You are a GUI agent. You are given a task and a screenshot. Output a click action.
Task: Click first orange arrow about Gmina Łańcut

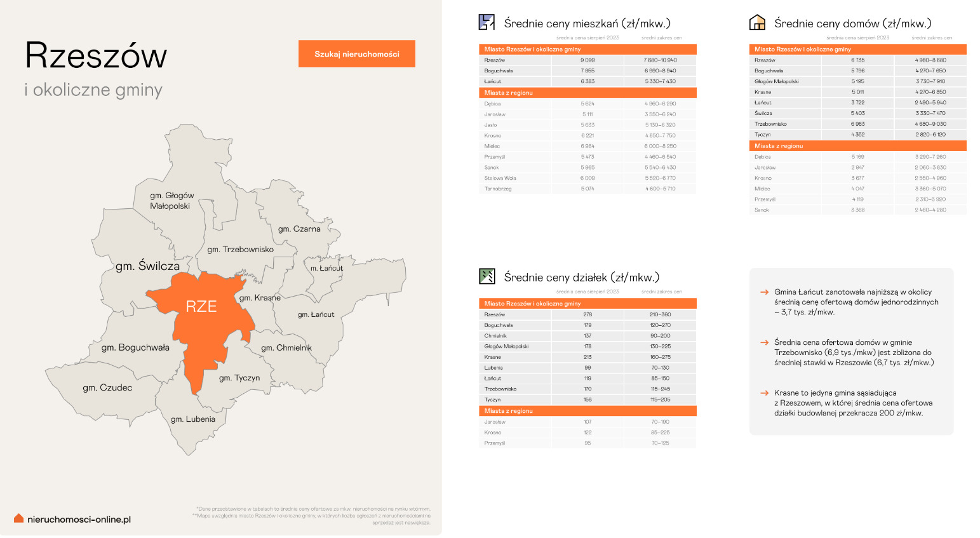(765, 292)
